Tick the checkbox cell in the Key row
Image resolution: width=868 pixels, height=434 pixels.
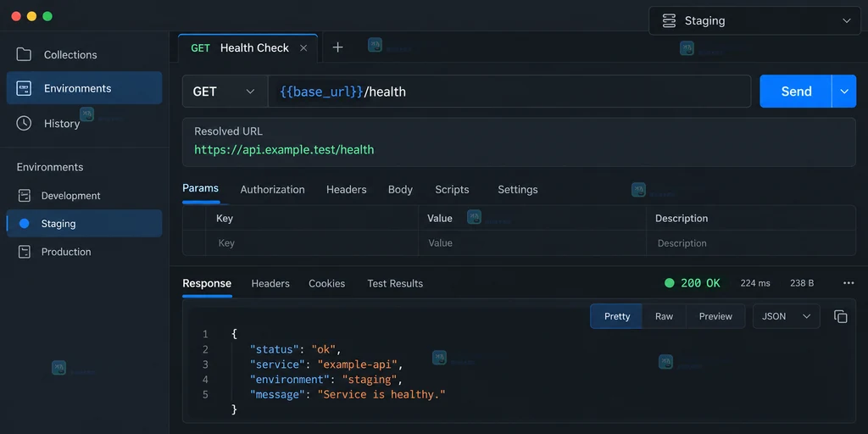(194, 243)
